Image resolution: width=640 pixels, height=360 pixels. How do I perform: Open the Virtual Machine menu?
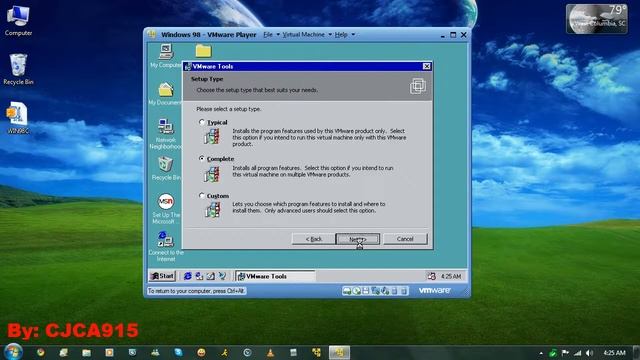[304, 35]
